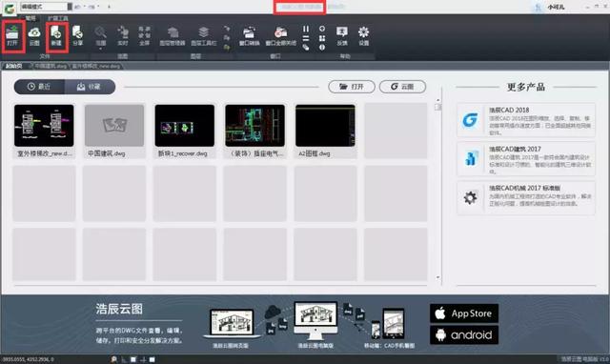Click the user avatar icon beside 小可儿

(x=539, y=7)
